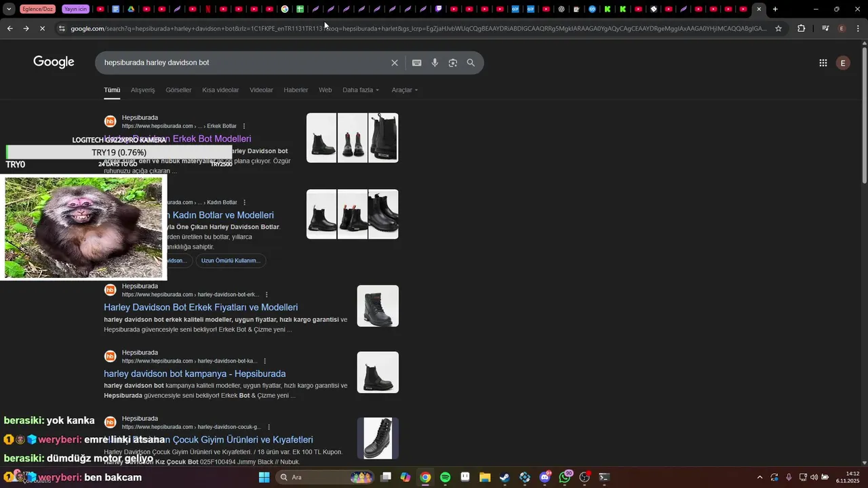
Task: Open the terminal from the taskbar
Action: 604,477
